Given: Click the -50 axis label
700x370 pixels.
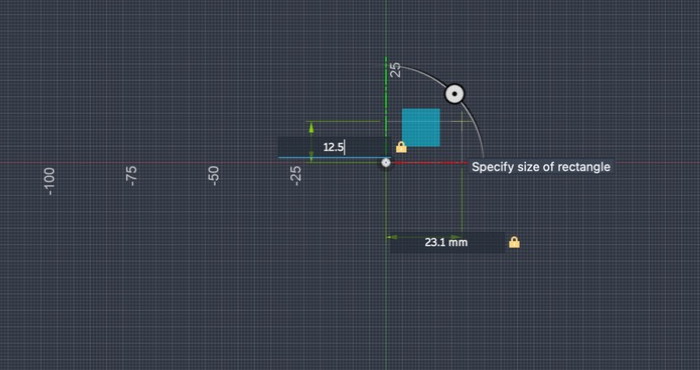Looking at the screenshot, I should click(x=214, y=176).
